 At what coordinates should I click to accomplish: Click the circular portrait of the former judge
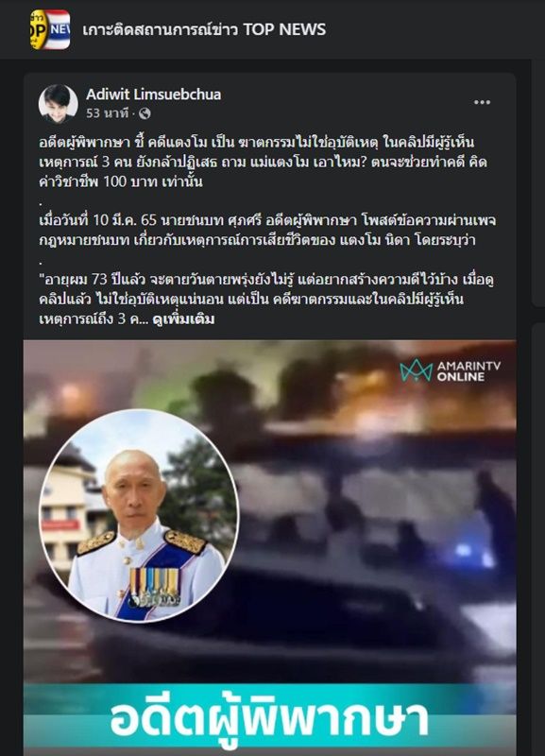pyautogui.click(x=139, y=516)
